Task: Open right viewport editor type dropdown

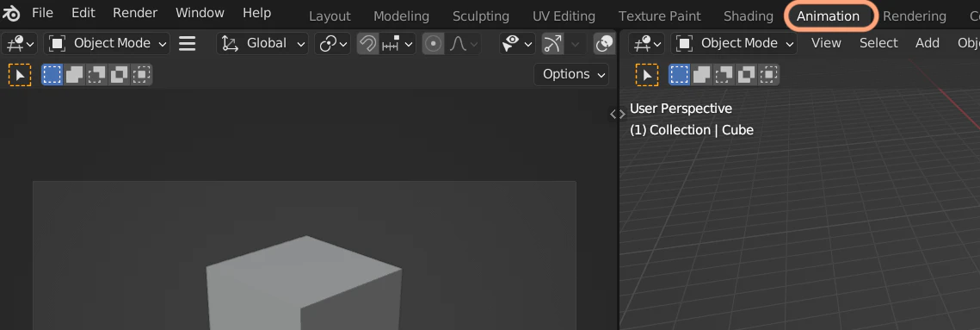Action: [x=648, y=43]
